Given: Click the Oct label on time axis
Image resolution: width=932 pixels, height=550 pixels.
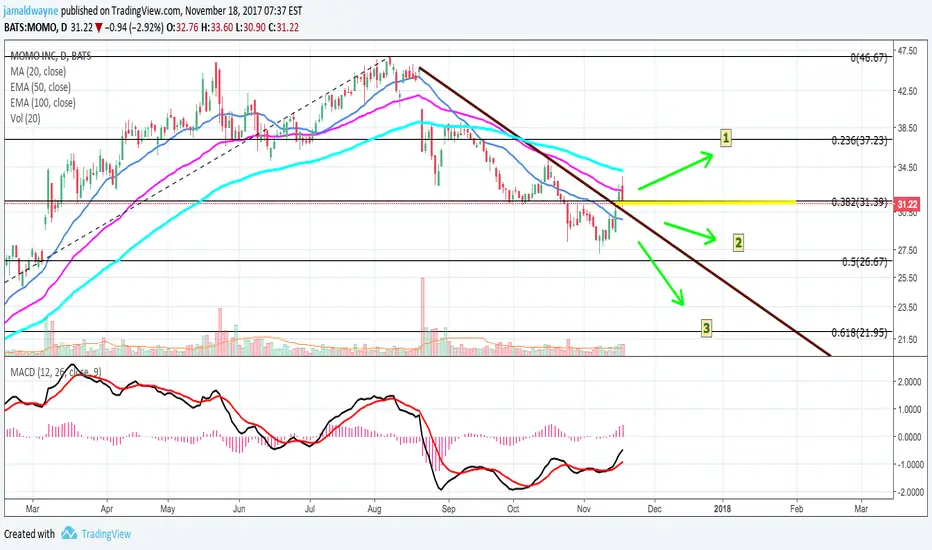Looking at the screenshot, I should coord(513,509).
